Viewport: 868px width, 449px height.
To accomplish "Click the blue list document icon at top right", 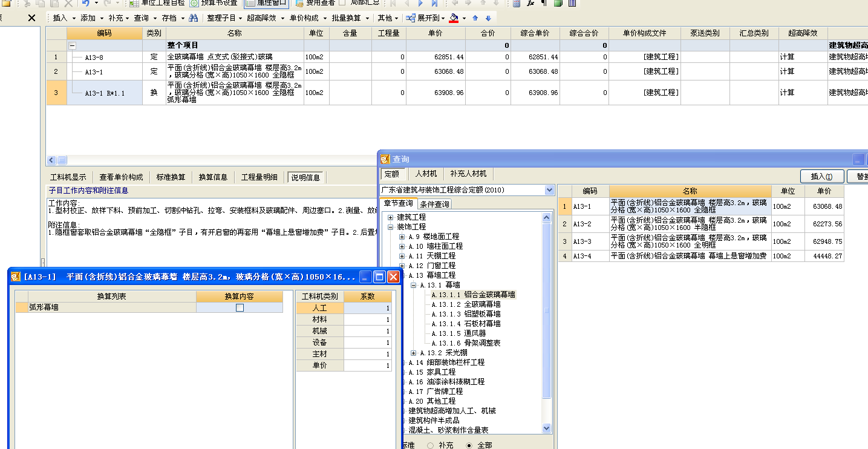I will click(572, 3).
